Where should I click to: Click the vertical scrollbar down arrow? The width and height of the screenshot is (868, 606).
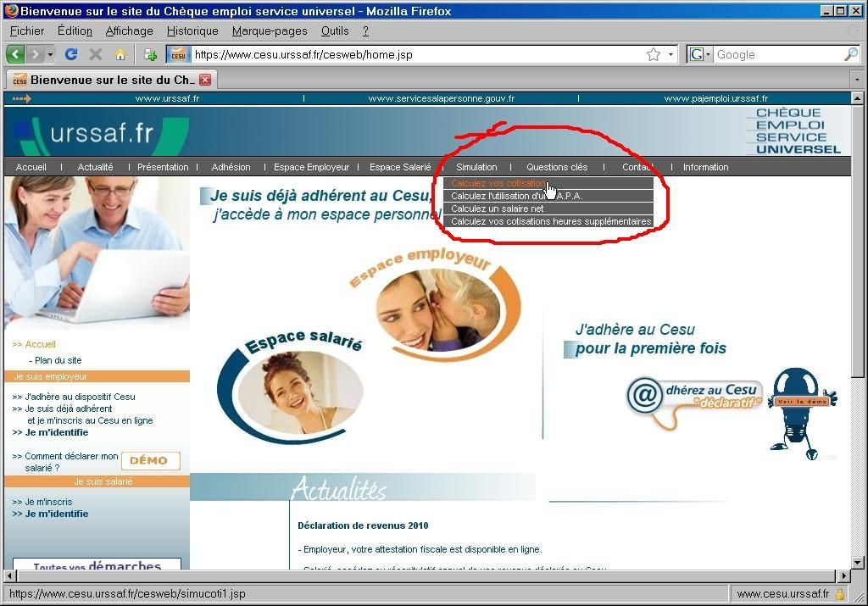tap(858, 563)
